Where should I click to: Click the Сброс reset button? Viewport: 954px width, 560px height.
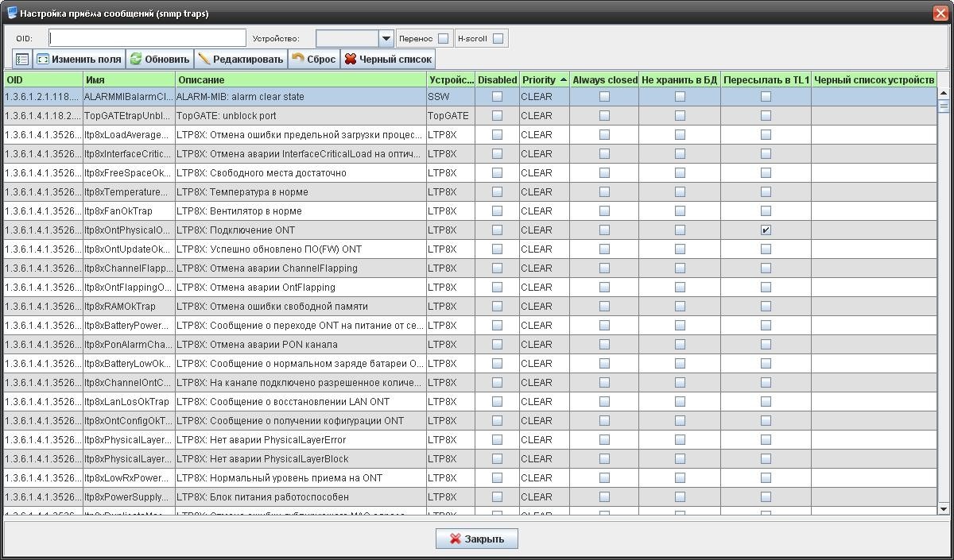[313, 60]
